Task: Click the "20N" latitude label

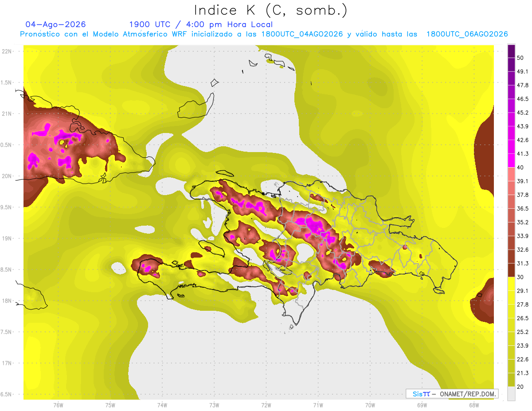Action: click(x=7, y=176)
